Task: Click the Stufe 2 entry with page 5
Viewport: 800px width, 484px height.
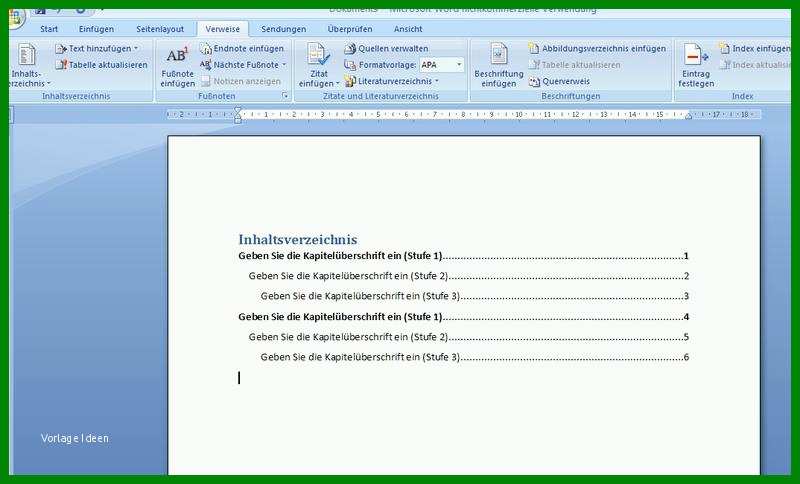Action: point(469,337)
